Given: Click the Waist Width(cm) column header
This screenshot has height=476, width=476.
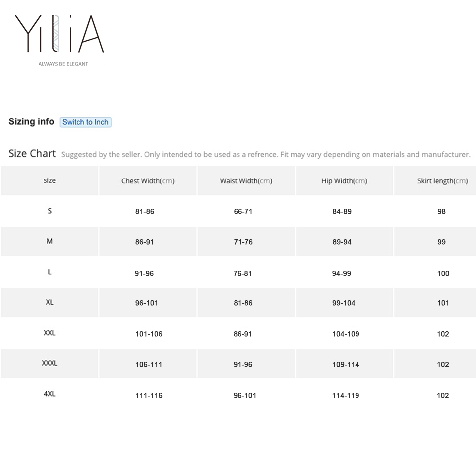Looking at the screenshot, I should pos(245,180).
